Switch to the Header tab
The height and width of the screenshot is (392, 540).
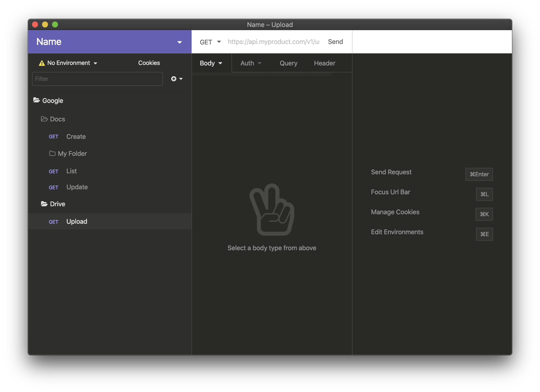[324, 63]
